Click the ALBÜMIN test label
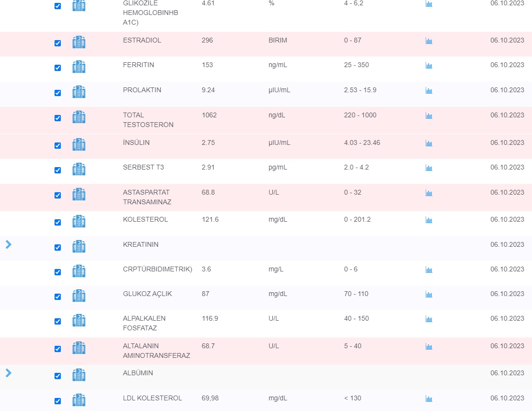The image size is (532, 411). coord(138,373)
